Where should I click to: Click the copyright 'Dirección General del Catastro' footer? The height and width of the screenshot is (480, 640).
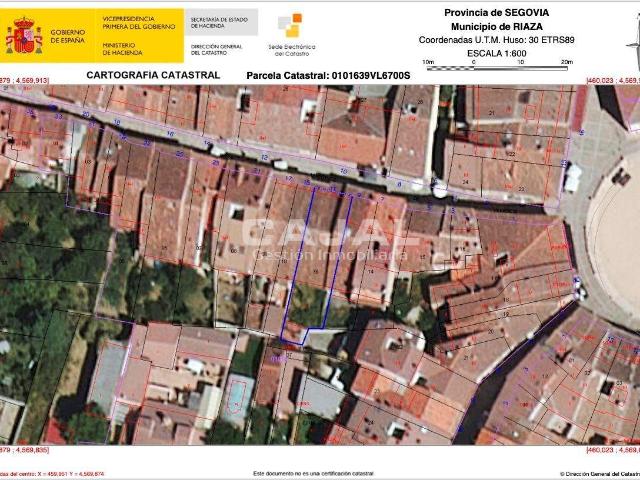(x=600, y=474)
